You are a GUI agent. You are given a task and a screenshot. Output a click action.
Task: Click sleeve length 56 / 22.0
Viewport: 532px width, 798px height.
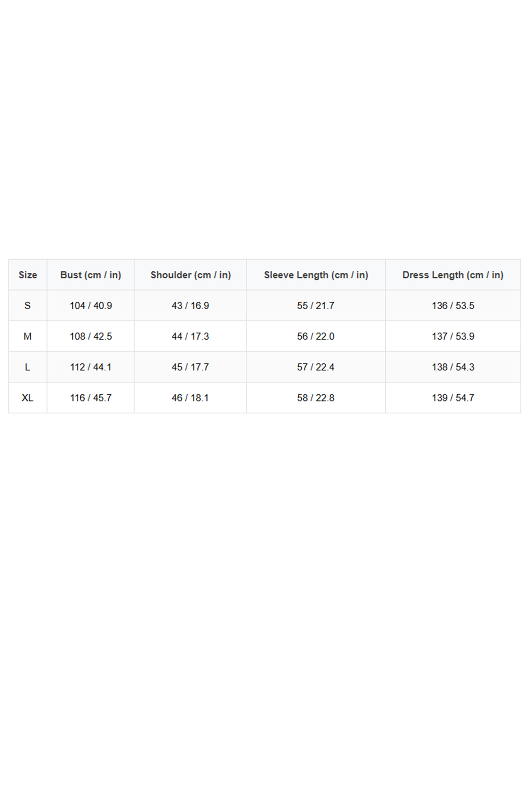click(x=316, y=336)
